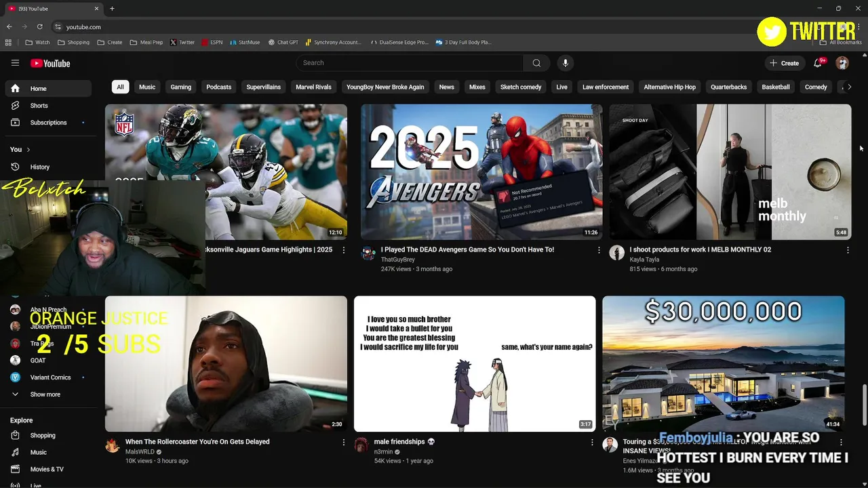Click in the YouTube search field
This screenshot has height=488, width=868.
point(409,63)
